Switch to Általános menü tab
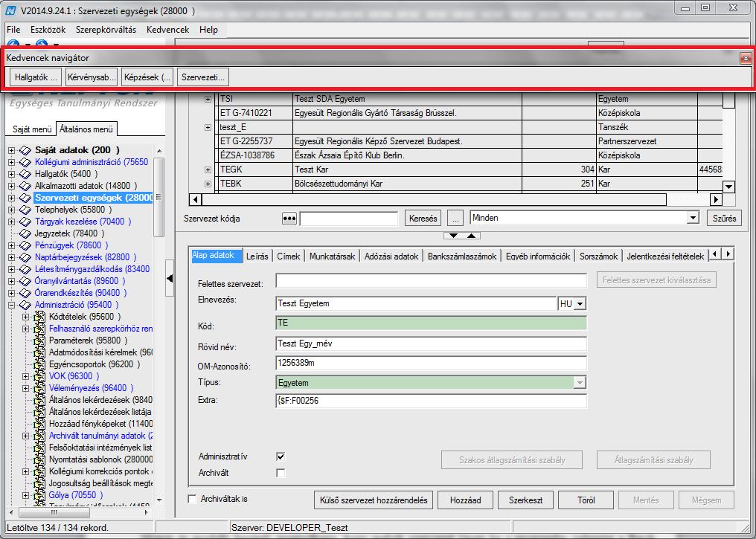This screenshot has height=539, width=756. click(x=86, y=129)
